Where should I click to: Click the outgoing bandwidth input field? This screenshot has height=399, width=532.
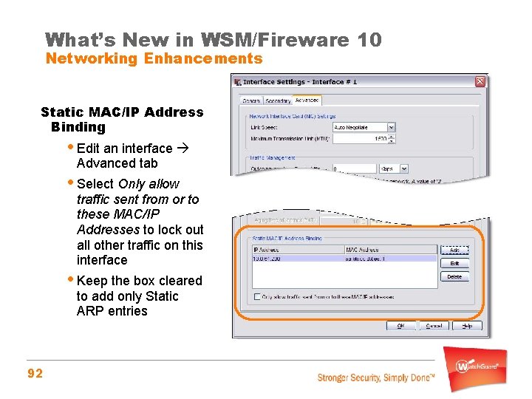coord(354,168)
